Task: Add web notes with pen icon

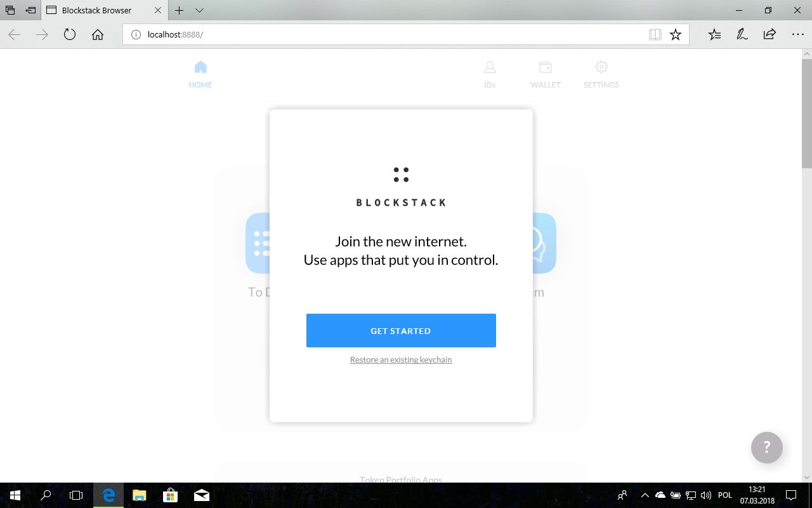Action: pos(742,35)
